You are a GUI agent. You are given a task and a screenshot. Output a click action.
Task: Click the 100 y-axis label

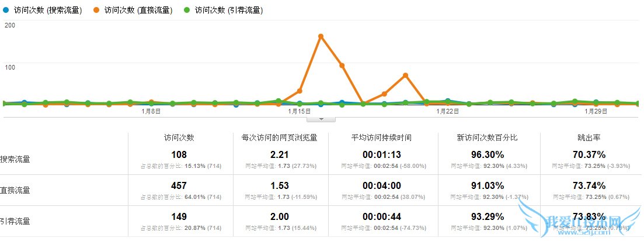tap(10, 66)
